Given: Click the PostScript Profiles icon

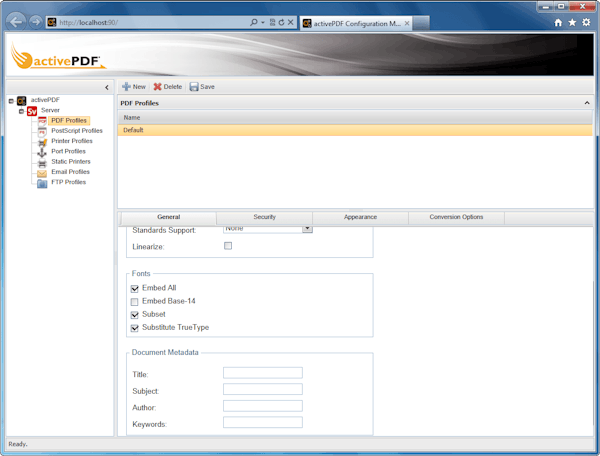Looking at the screenshot, I should pos(42,131).
